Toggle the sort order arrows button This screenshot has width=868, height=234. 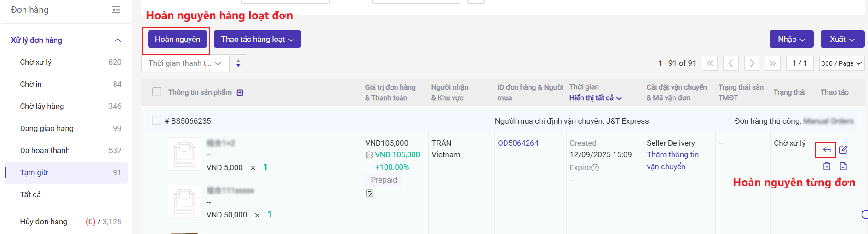point(238,63)
